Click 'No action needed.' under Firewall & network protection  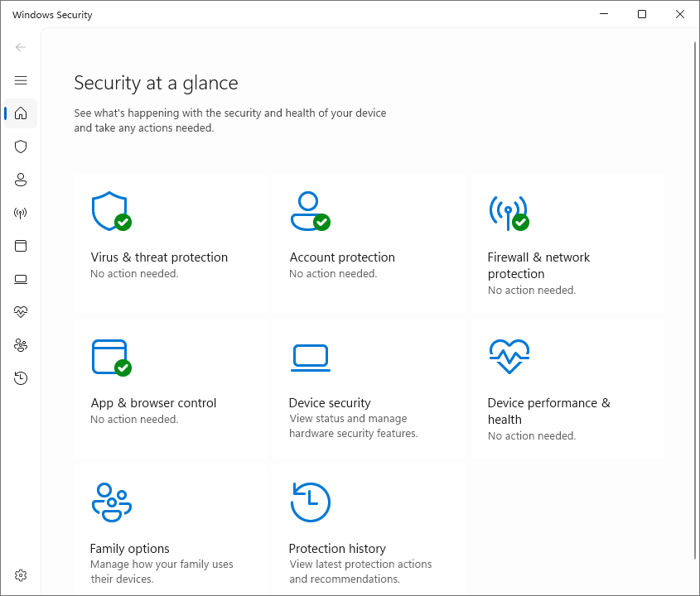532,291
